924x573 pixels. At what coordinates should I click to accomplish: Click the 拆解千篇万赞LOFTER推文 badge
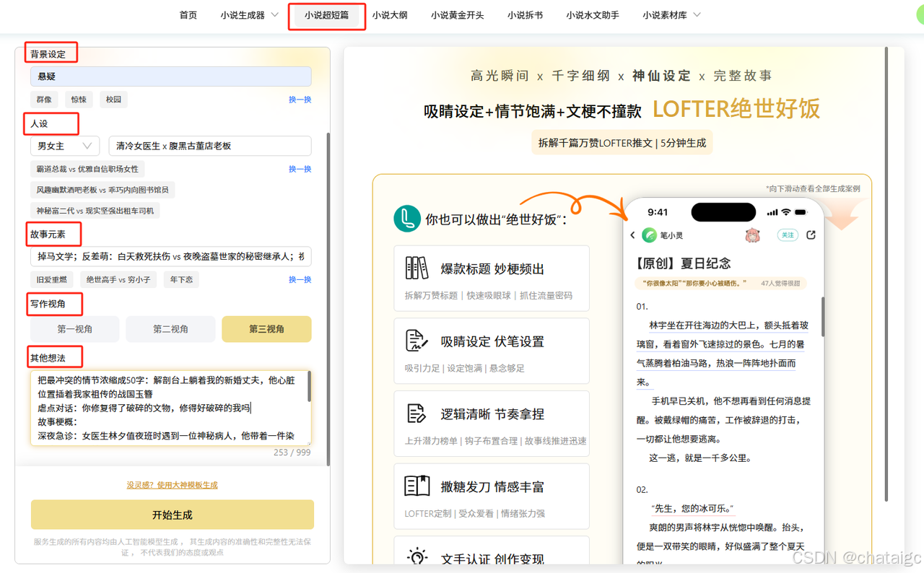point(622,143)
